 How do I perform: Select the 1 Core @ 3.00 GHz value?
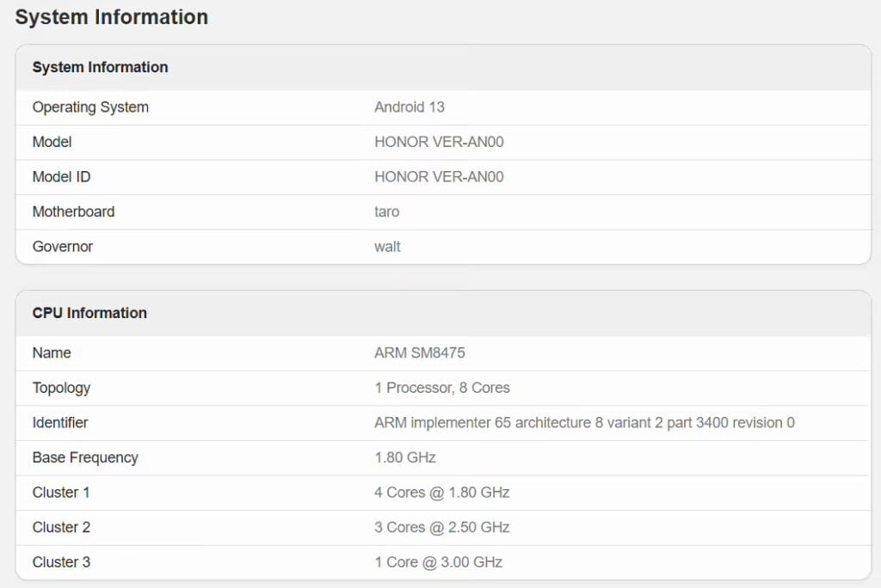[438, 562]
